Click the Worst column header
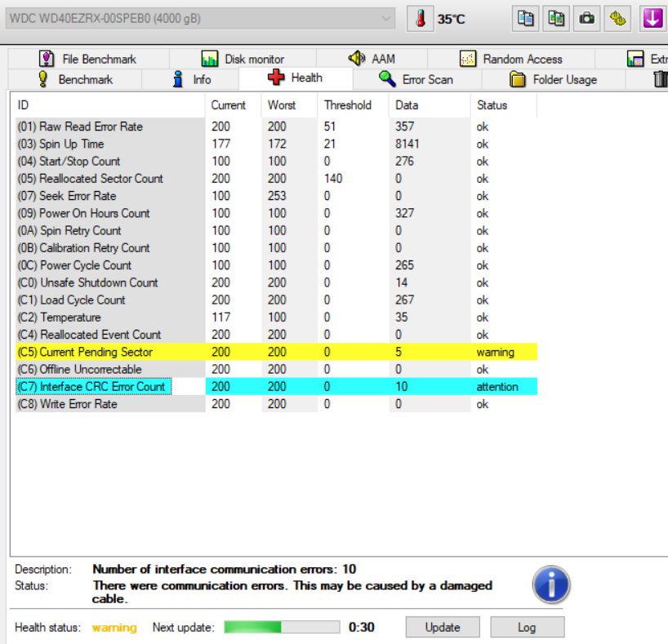This screenshot has width=668, height=644. click(289, 105)
